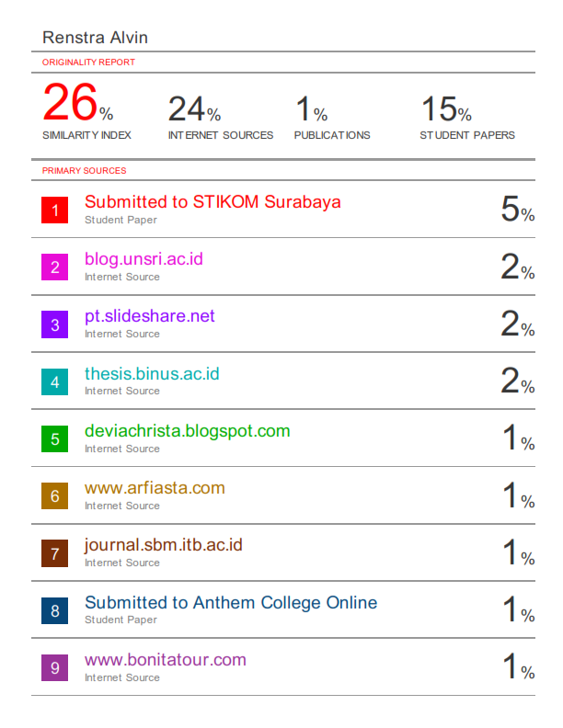Click the red number 1 source badge
563x728 pixels.
(x=55, y=210)
